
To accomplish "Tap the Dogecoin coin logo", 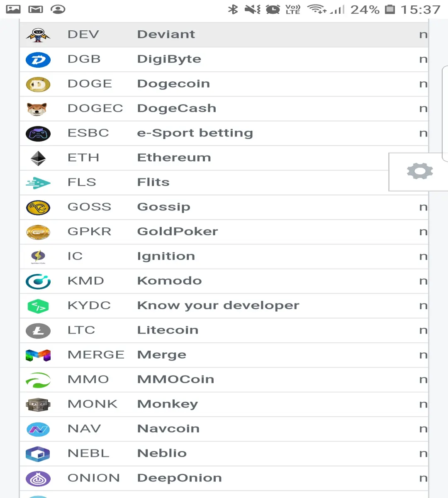I will click(x=38, y=85).
